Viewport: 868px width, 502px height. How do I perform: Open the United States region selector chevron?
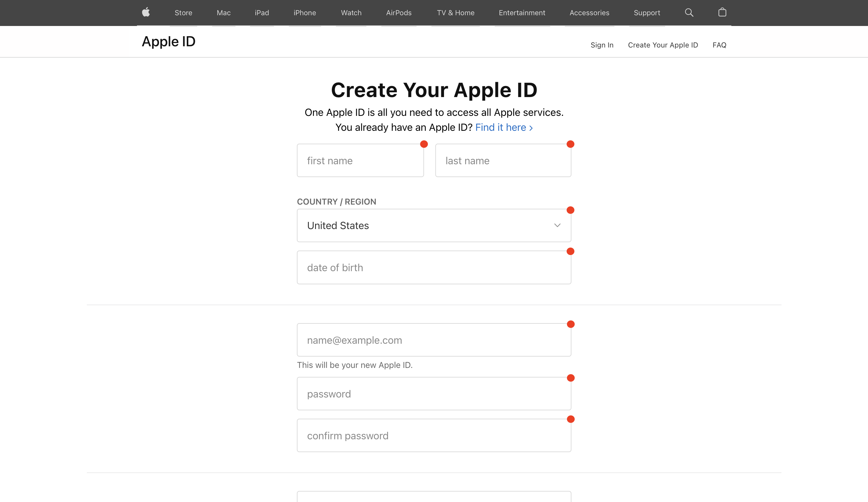click(x=556, y=225)
